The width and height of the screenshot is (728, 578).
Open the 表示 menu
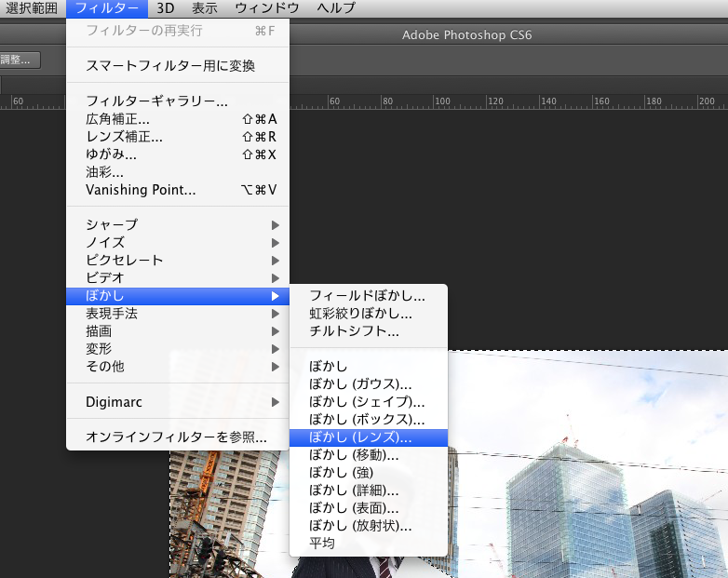pos(204,8)
